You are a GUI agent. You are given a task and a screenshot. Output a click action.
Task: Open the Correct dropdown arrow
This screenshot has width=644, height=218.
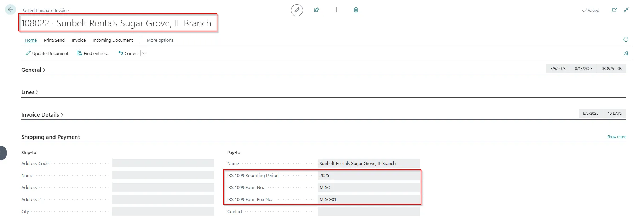point(144,54)
